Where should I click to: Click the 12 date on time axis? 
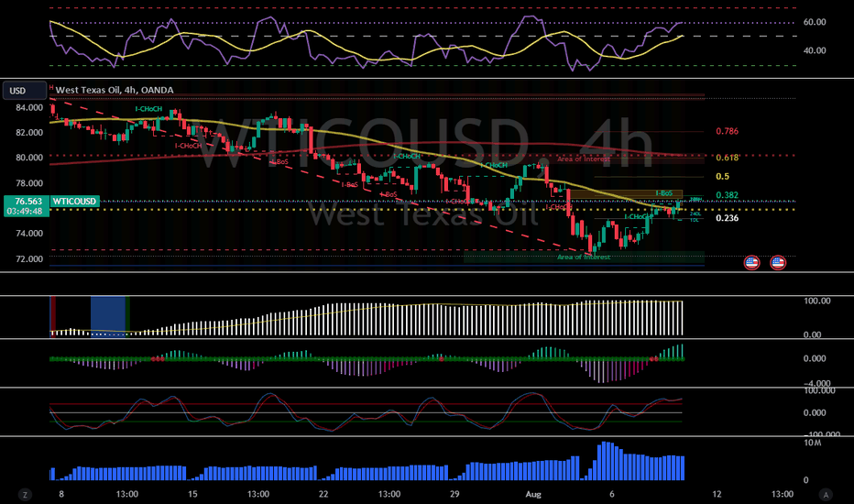(717, 494)
